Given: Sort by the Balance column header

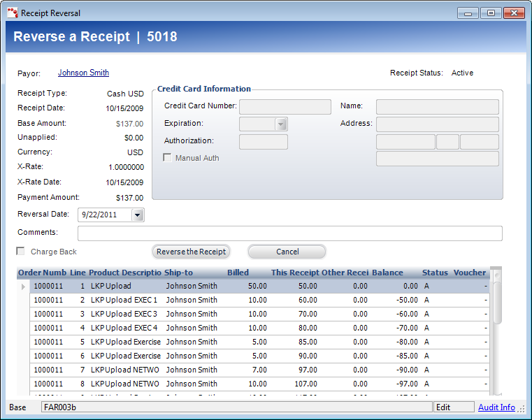Looking at the screenshot, I should click(387, 273).
